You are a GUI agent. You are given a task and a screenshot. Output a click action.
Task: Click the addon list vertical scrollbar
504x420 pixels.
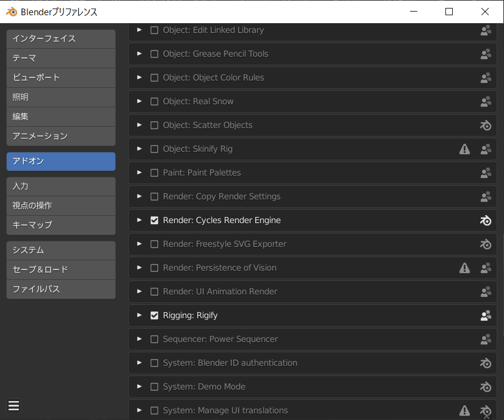[x=502, y=286]
